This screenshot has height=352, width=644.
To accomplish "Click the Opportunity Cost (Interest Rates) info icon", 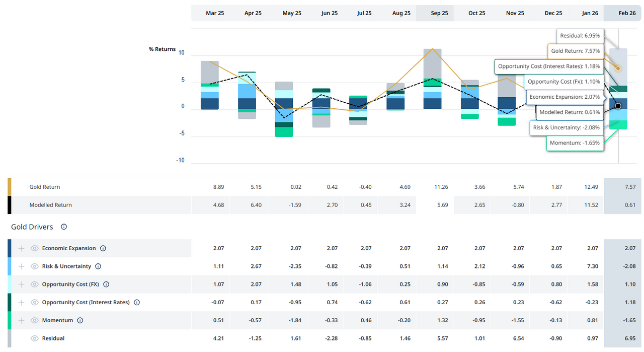I will click(x=137, y=303).
